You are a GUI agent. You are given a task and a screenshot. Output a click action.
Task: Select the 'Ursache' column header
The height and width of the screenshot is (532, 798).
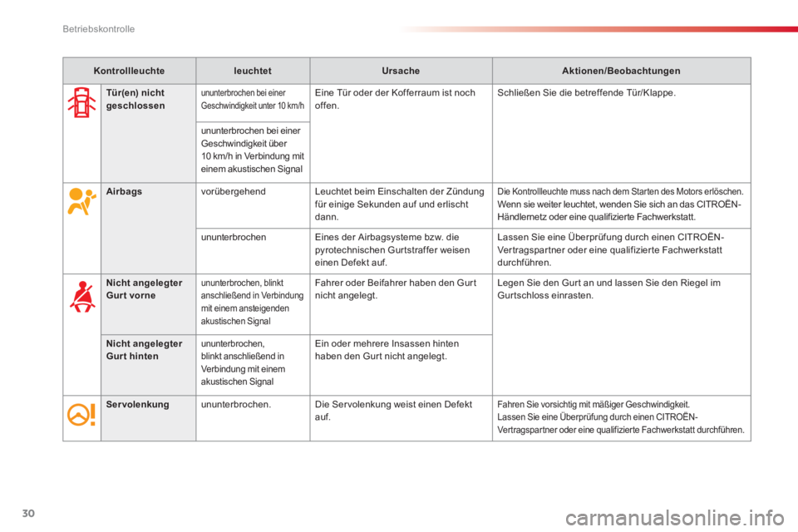click(401, 71)
